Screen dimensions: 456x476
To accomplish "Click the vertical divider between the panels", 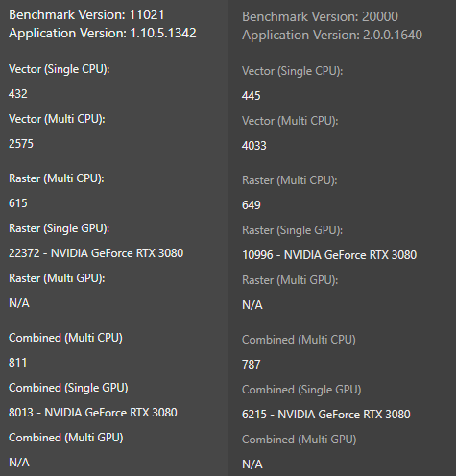I will click(228, 238).
